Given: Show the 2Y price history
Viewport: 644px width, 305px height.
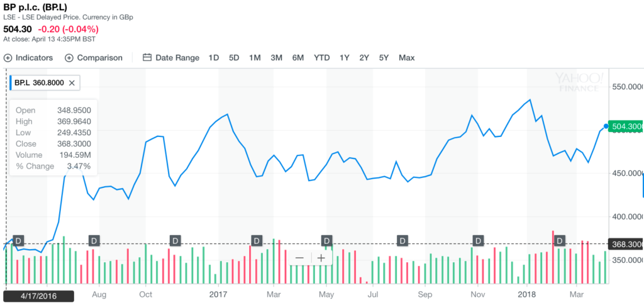Looking at the screenshot, I should 364,58.
